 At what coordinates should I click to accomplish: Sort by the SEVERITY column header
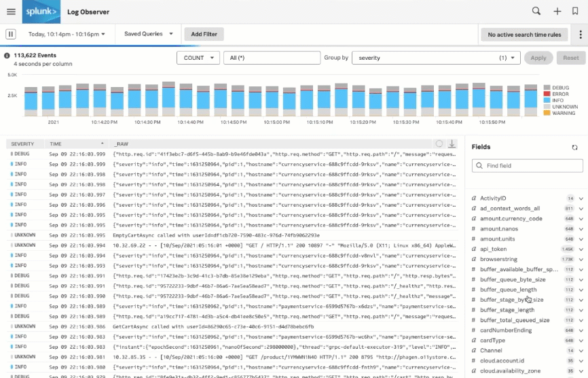tap(22, 143)
